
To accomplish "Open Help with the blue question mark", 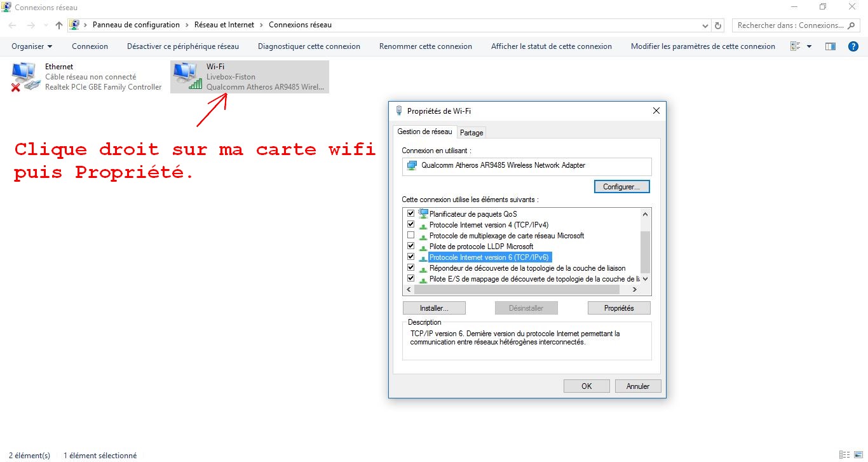I will tap(854, 46).
